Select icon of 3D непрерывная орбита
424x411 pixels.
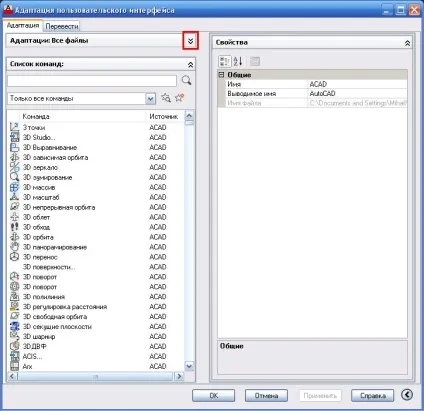pos(14,207)
